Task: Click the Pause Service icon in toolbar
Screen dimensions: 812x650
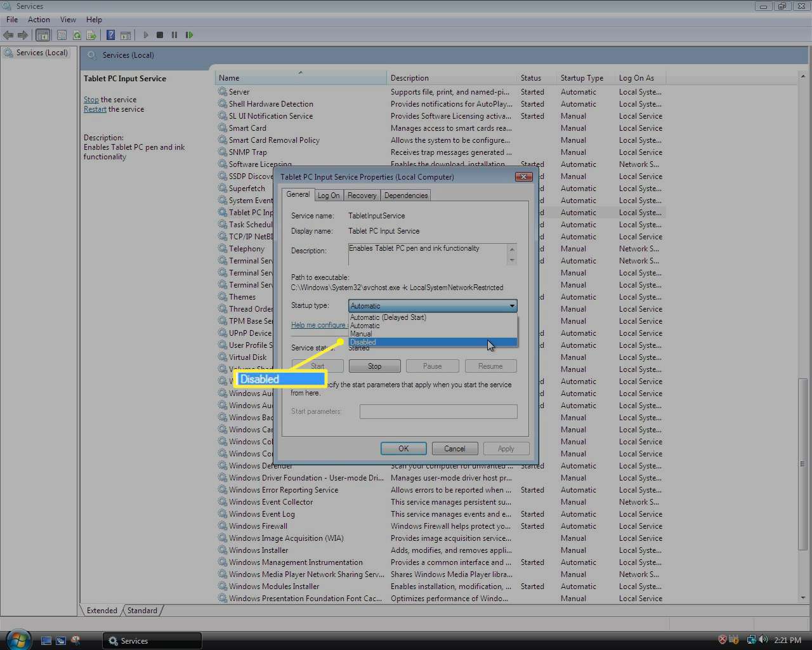Action: click(x=174, y=35)
